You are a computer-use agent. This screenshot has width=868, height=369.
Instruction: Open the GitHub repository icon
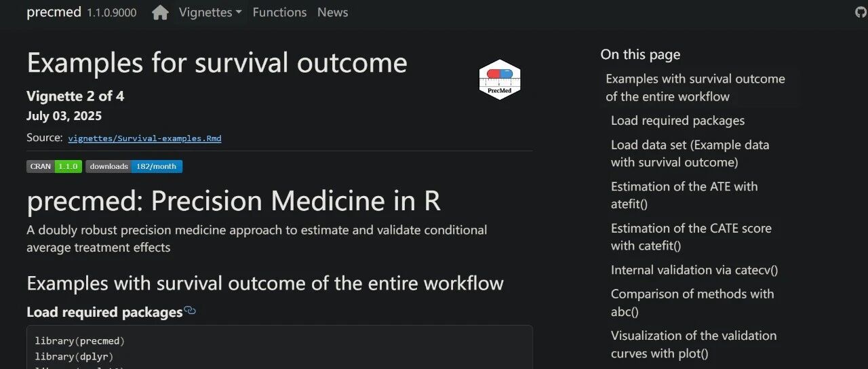(862, 12)
